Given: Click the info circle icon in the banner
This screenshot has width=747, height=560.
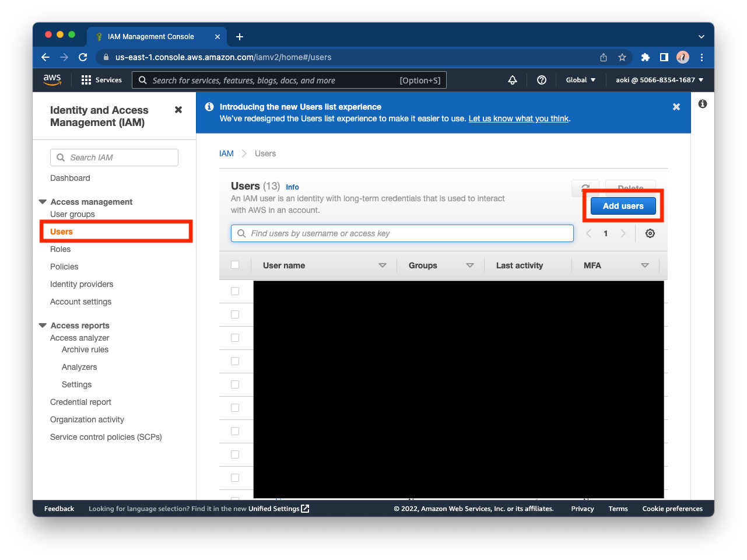Looking at the screenshot, I should coord(209,107).
